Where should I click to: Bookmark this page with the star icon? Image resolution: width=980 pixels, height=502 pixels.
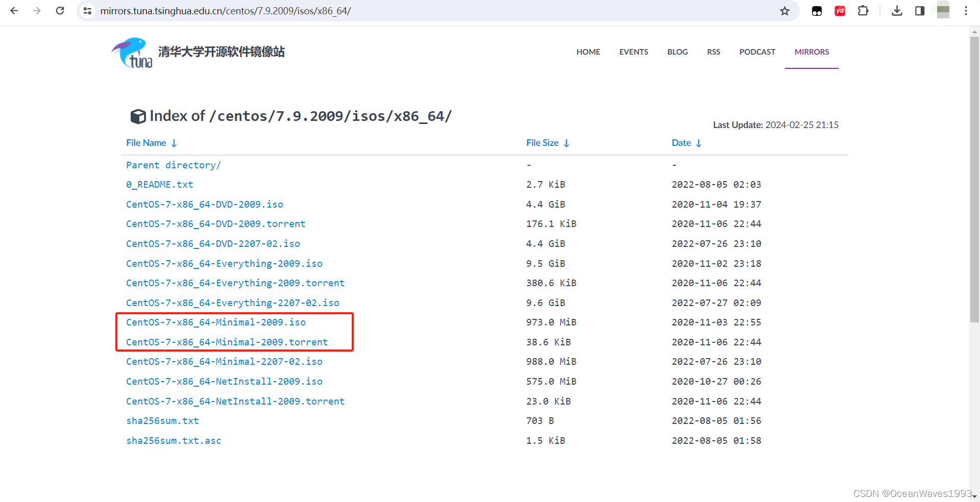click(785, 11)
